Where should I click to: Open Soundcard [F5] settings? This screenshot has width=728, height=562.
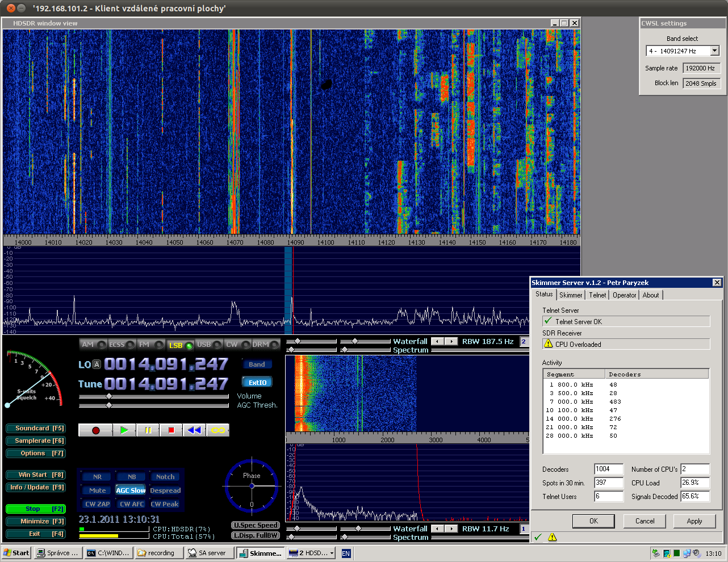coord(36,429)
